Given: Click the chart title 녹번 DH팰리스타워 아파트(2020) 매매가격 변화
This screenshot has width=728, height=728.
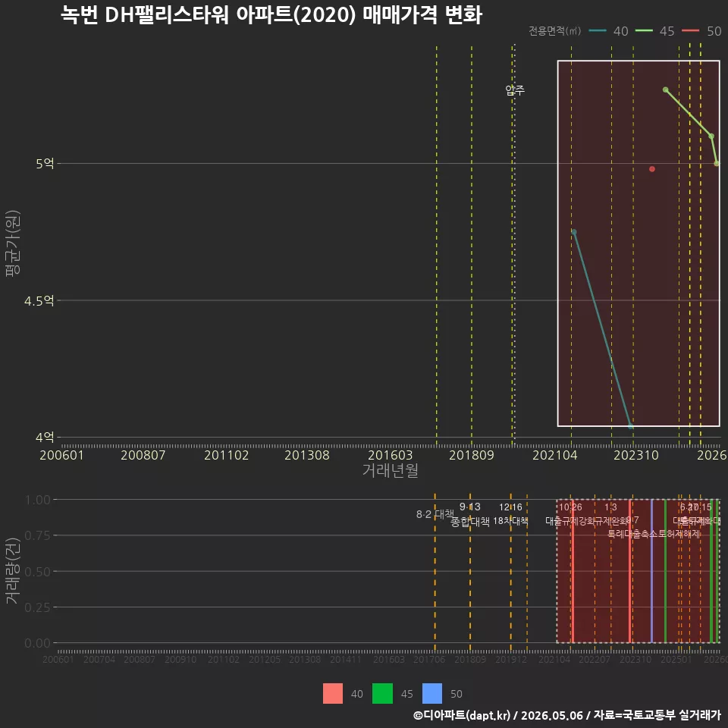Looking at the screenshot, I should [271, 15].
